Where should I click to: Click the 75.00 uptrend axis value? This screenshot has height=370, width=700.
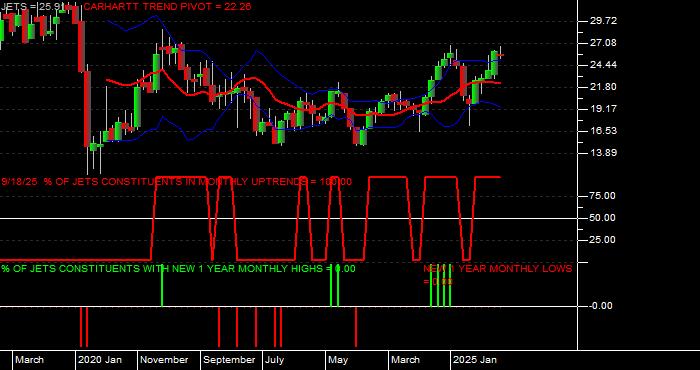pyautogui.click(x=603, y=196)
